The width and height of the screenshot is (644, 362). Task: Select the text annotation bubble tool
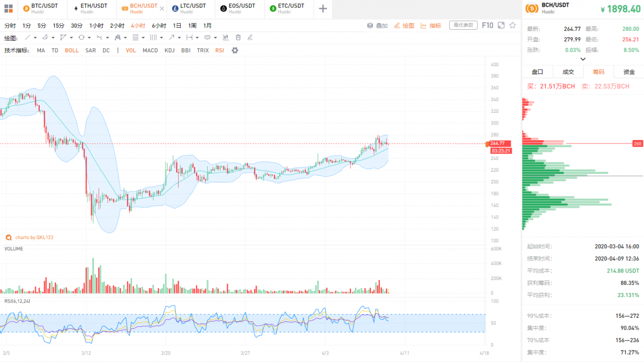click(x=207, y=37)
